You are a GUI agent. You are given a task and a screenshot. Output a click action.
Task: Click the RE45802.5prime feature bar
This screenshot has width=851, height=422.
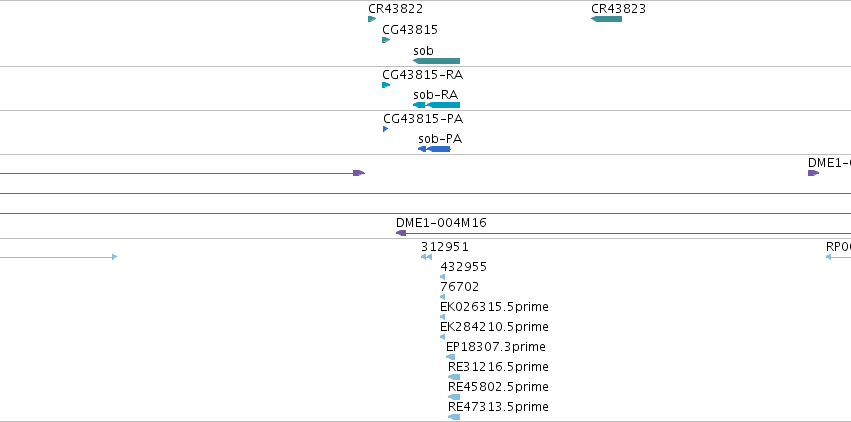coord(454,397)
